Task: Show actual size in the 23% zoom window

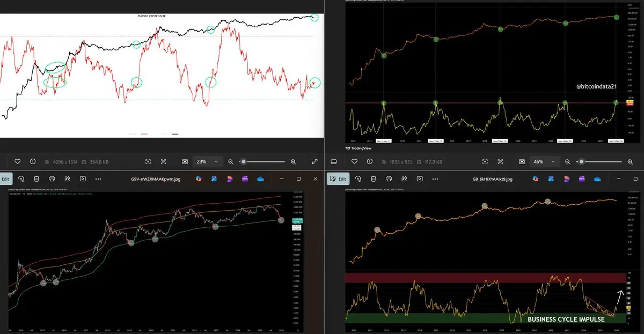Action: [x=185, y=161]
